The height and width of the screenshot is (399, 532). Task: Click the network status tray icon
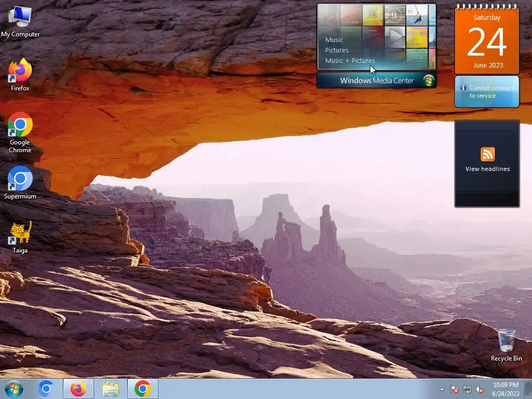(x=467, y=389)
